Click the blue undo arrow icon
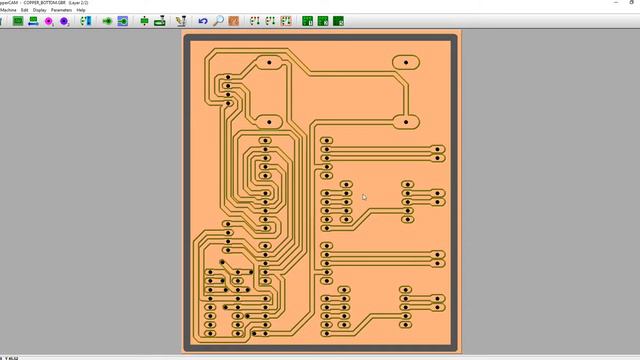This screenshot has width=640, height=360. pyautogui.click(x=203, y=21)
